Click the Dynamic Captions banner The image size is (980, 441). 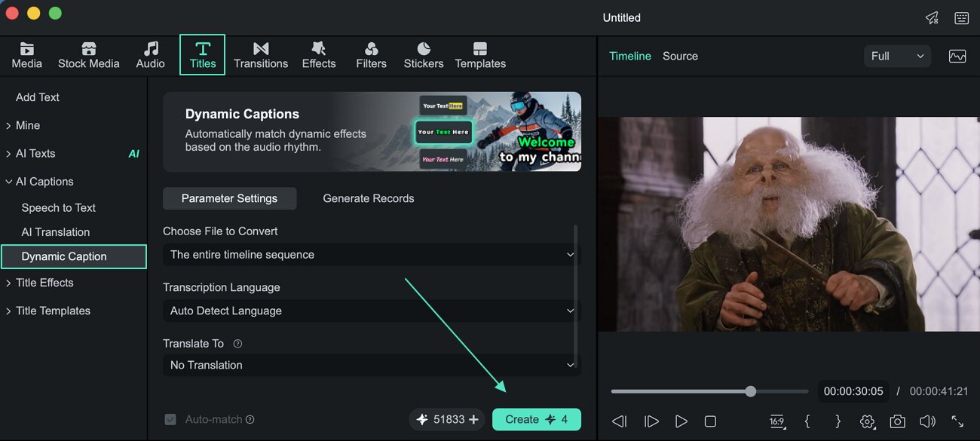[x=372, y=131]
